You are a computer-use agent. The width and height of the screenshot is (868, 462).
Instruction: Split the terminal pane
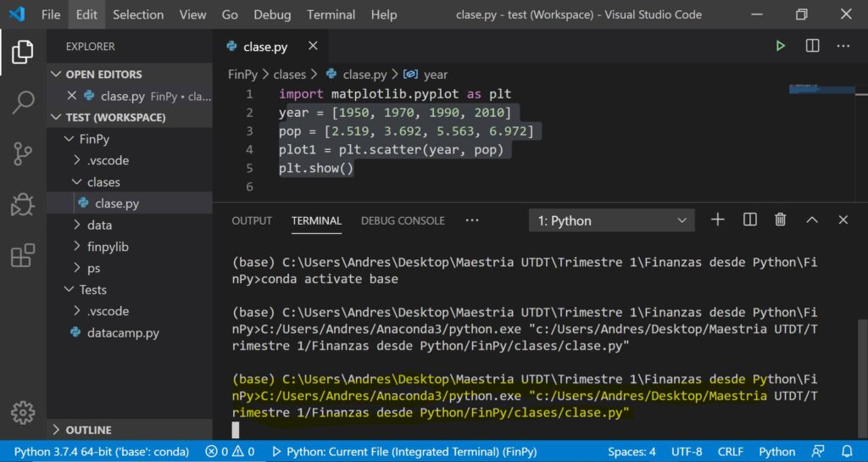[749, 220]
